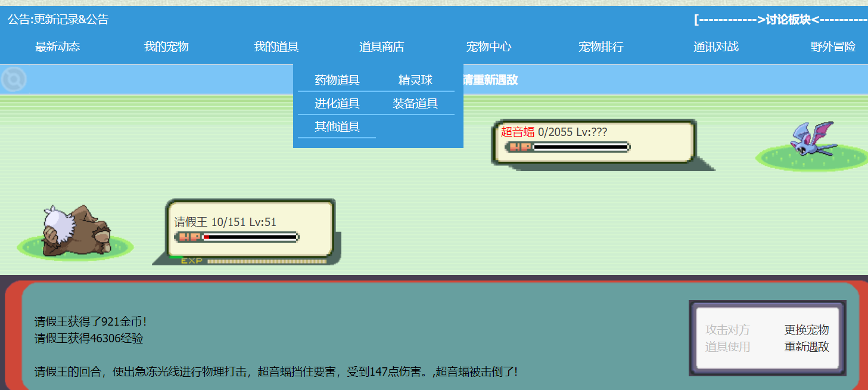Open the 通讯对战 menu
The image size is (868, 390).
coord(716,47)
